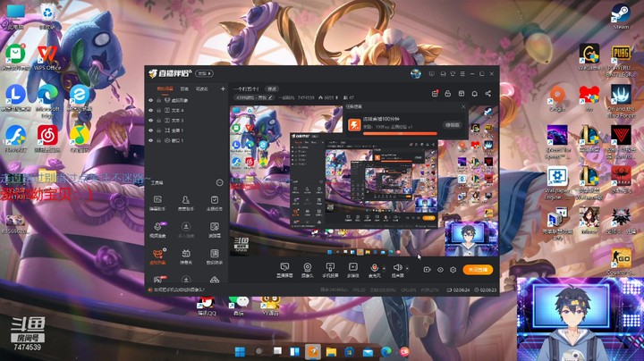644x361 pixels.
Task: Open PUBG Battlegrounds desktop shortcut
Action: (x=621, y=60)
